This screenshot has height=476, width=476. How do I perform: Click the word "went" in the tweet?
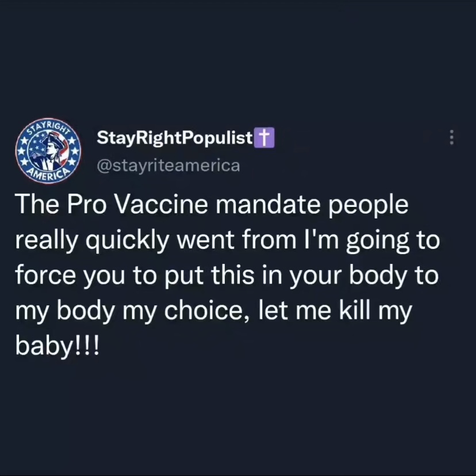click(205, 240)
